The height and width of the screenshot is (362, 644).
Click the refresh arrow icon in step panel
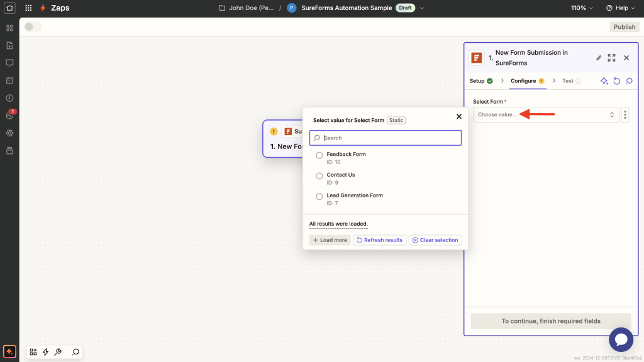pos(616,80)
